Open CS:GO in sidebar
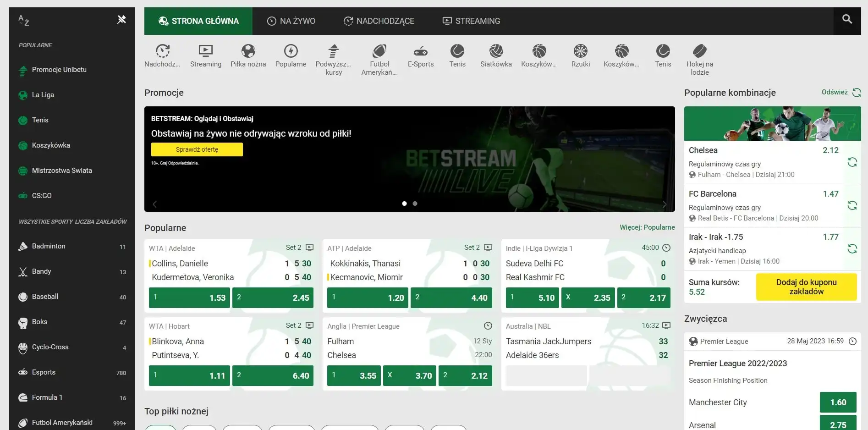Image resolution: width=868 pixels, height=430 pixels. pyautogui.click(x=72, y=196)
